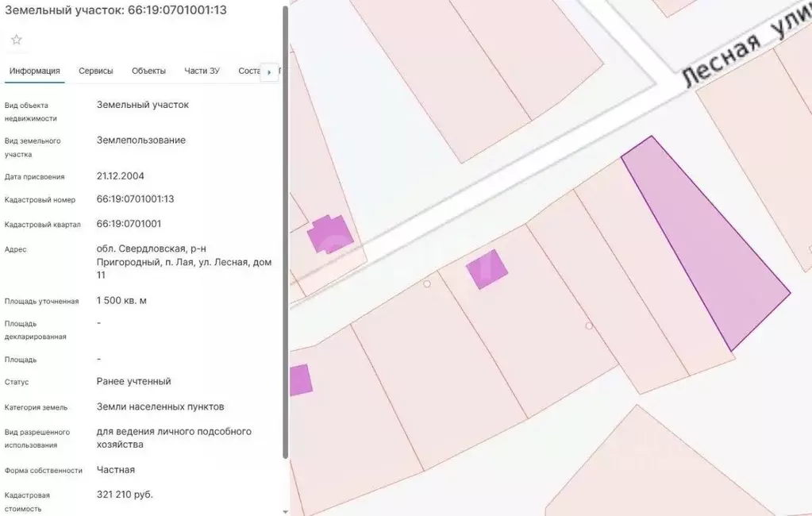Viewport: 812px width, 516px height.
Task: Click the status value Ранее учтенный
Action: [x=133, y=381]
